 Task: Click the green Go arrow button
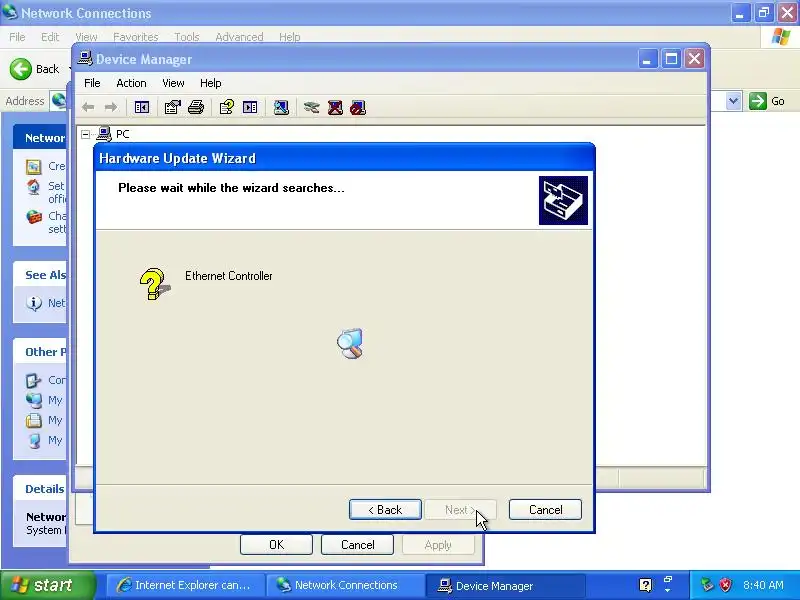(758, 101)
